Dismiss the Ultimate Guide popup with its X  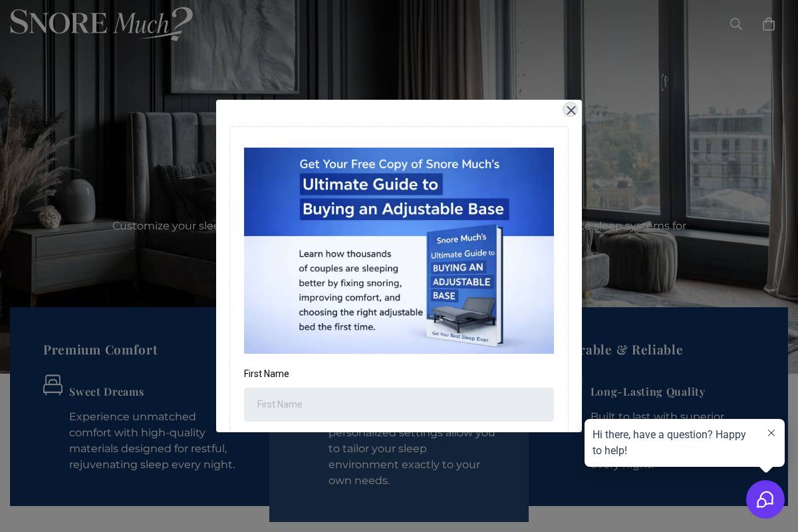tap(571, 110)
